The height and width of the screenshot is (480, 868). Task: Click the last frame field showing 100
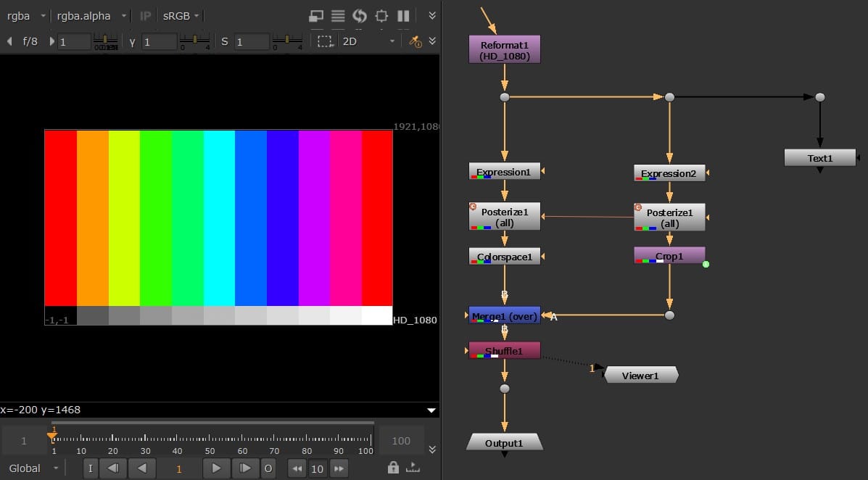[401, 441]
